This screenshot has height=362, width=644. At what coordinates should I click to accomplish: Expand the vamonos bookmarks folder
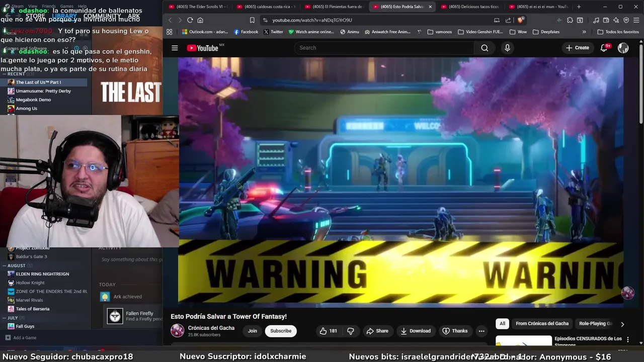coord(439,32)
